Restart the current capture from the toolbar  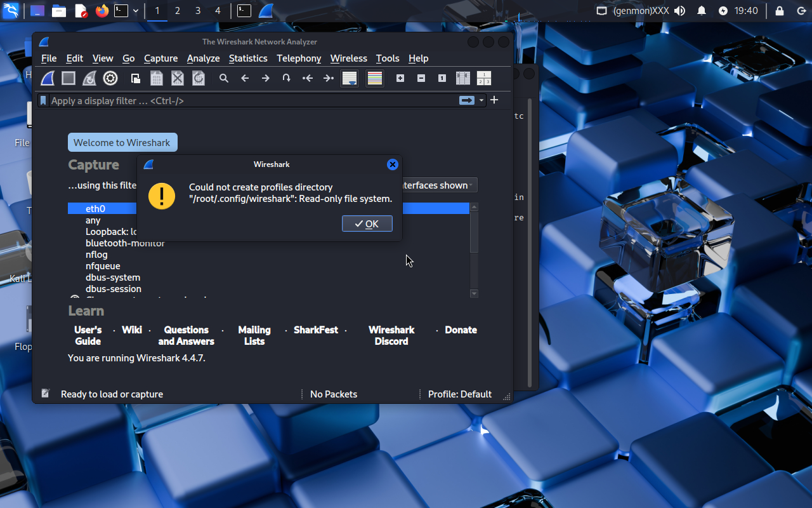pos(89,78)
